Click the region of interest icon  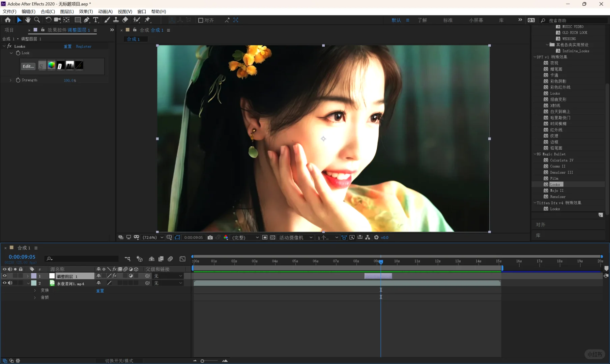265,238
